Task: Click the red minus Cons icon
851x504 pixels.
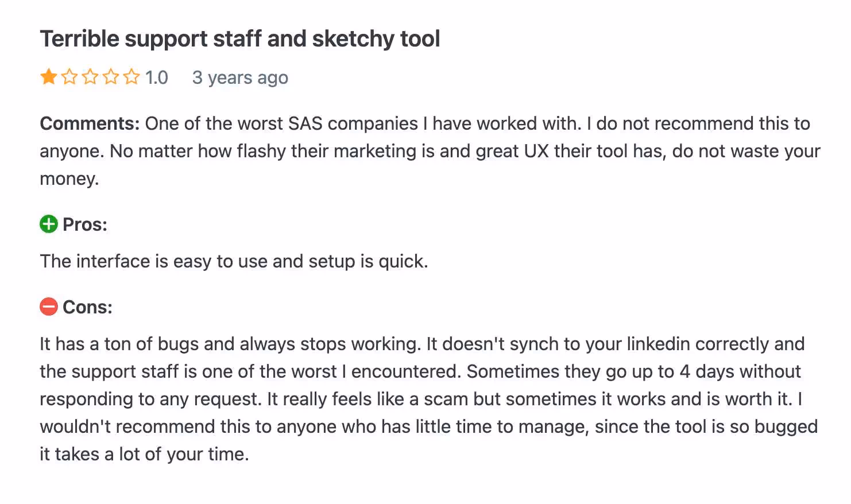Action: click(x=49, y=307)
